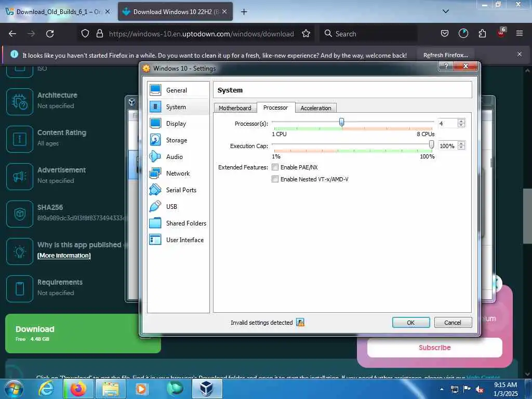
Task: Go back using Firefox back arrow
Action: (12, 34)
